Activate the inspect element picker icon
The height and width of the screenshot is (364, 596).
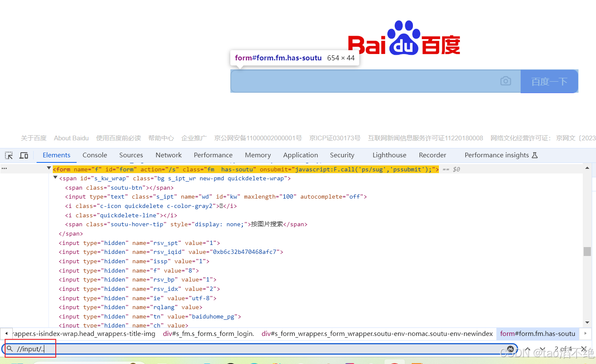(9, 155)
